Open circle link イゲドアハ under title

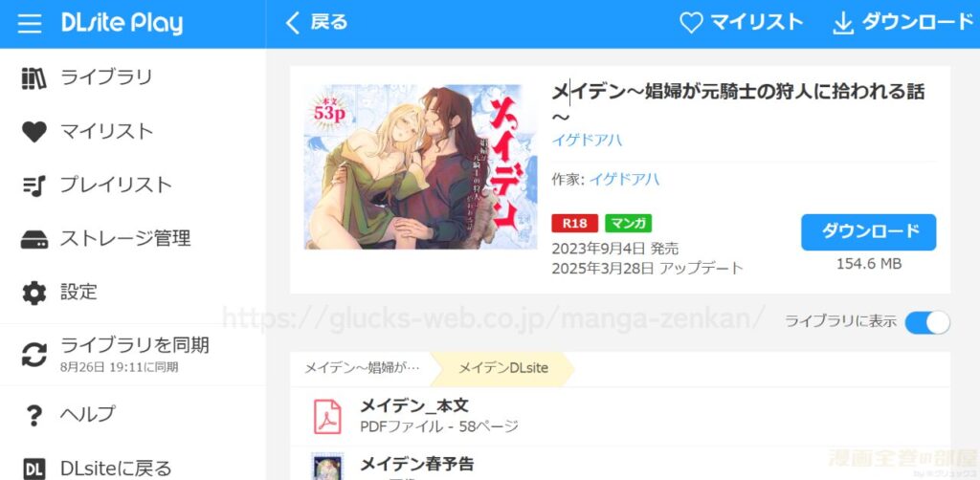click(587, 140)
